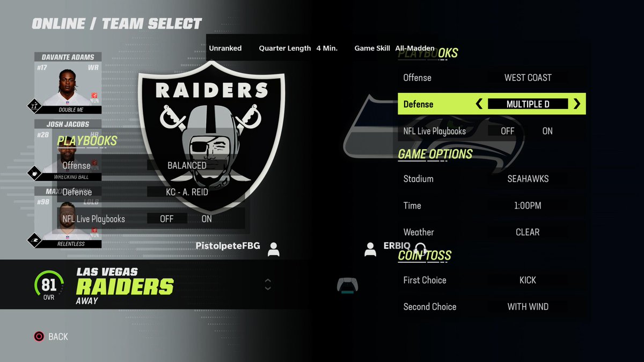Select the Raiders Defense row label

pyautogui.click(x=77, y=192)
